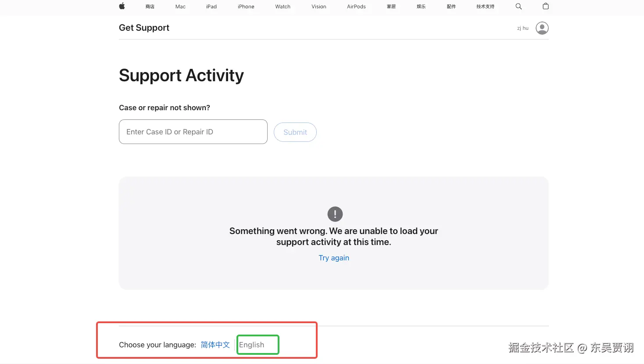644x364 pixels.
Task: Open Vision in the navigation bar
Action: click(319, 7)
